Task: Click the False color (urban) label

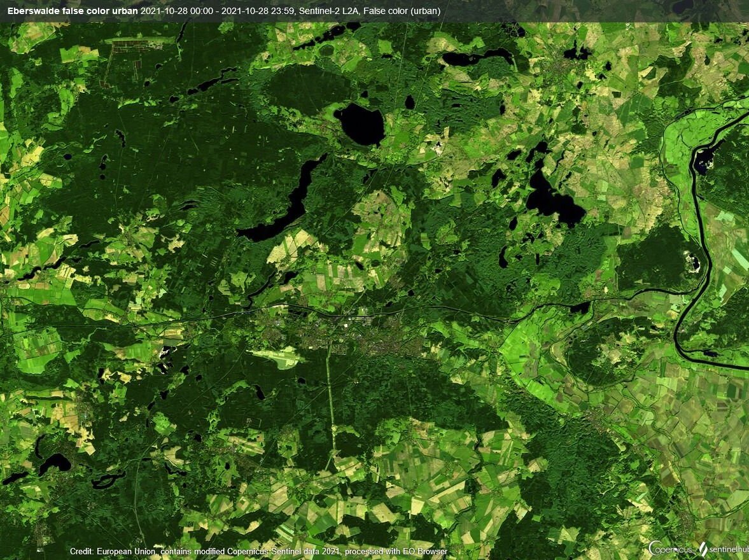Action: (x=402, y=10)
